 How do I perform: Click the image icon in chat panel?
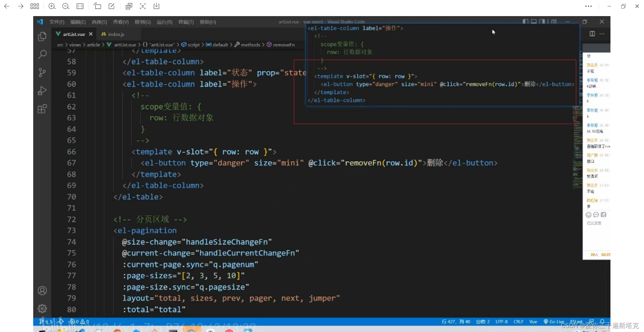604,215
